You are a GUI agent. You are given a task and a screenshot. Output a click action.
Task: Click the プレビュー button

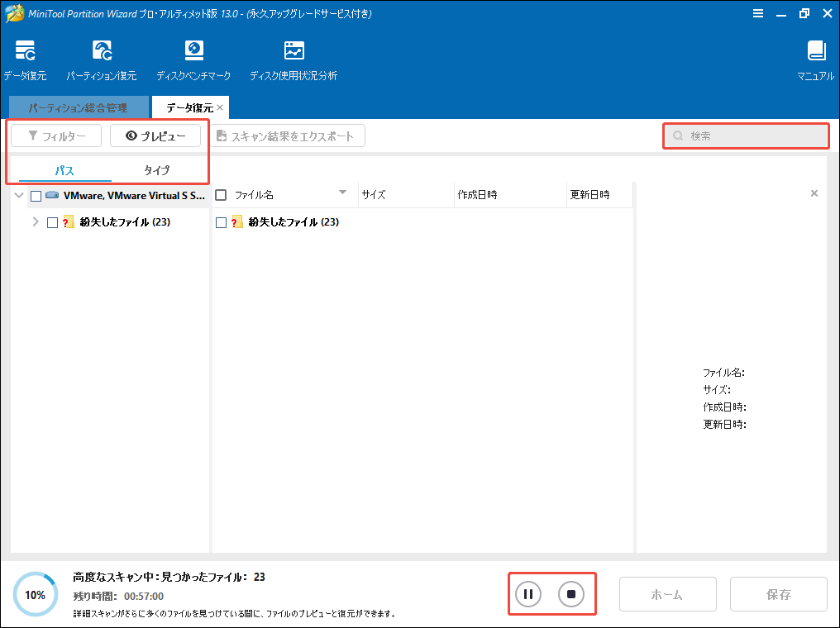(155, 136)
